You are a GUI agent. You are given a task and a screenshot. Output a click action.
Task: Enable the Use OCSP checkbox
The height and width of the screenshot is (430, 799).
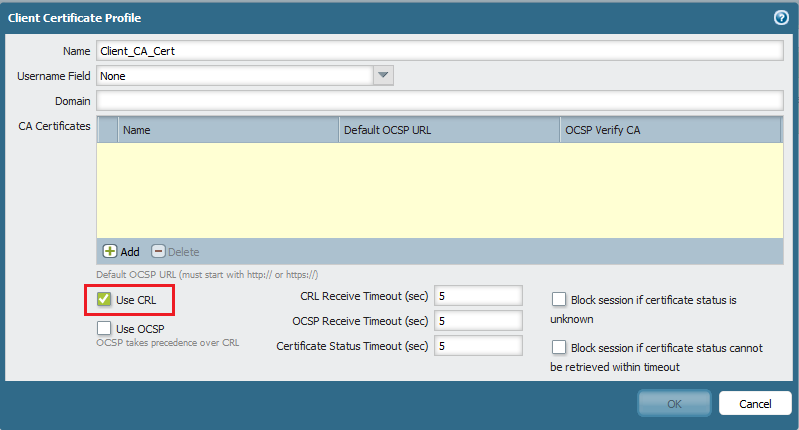coord(104,328)
